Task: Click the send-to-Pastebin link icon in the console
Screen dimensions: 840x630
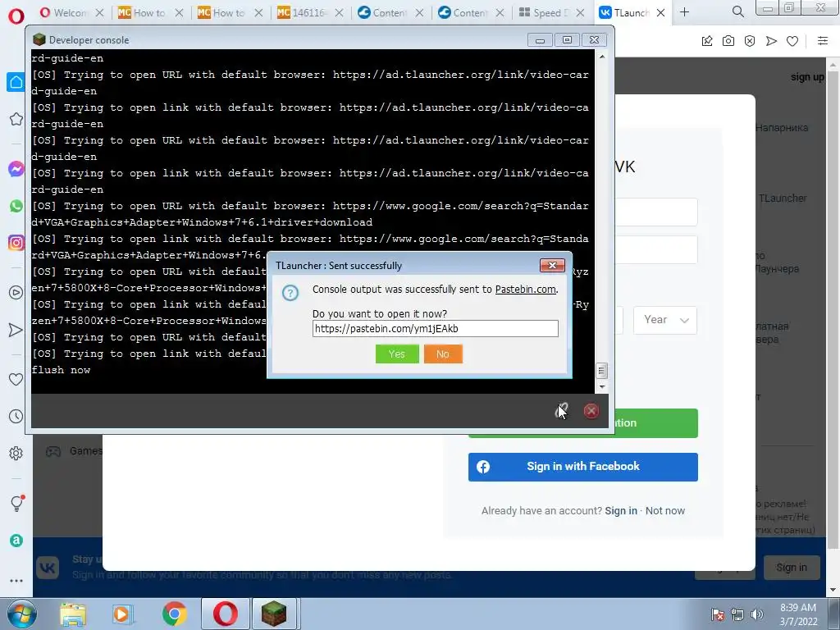Action: pyautogui.click(x=561, y=411)
